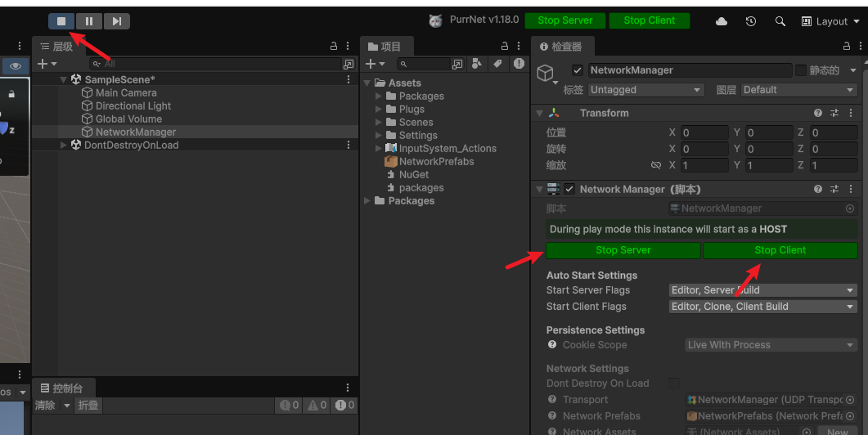Focus the hierarchy search field
The image size is (868, 435).
coord(216,64)
